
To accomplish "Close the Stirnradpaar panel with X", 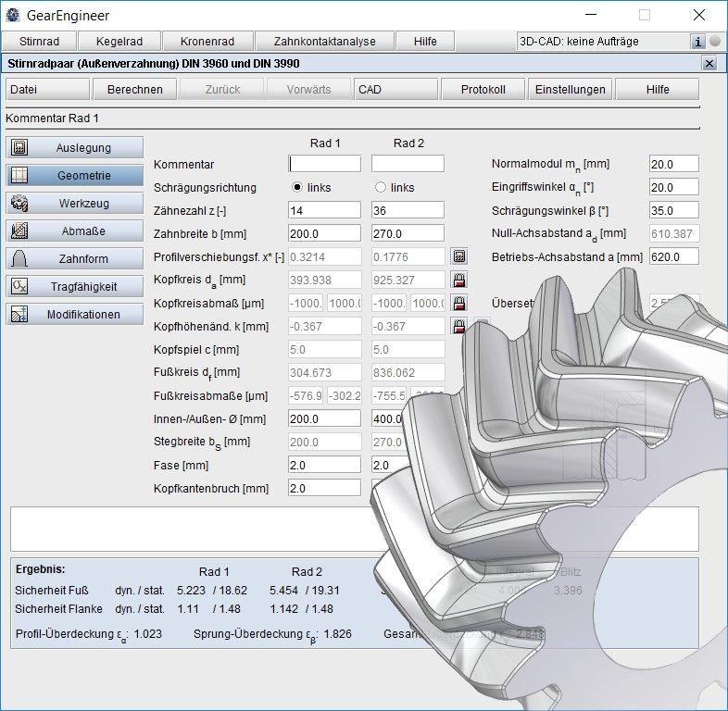I will tap(709, 64).
